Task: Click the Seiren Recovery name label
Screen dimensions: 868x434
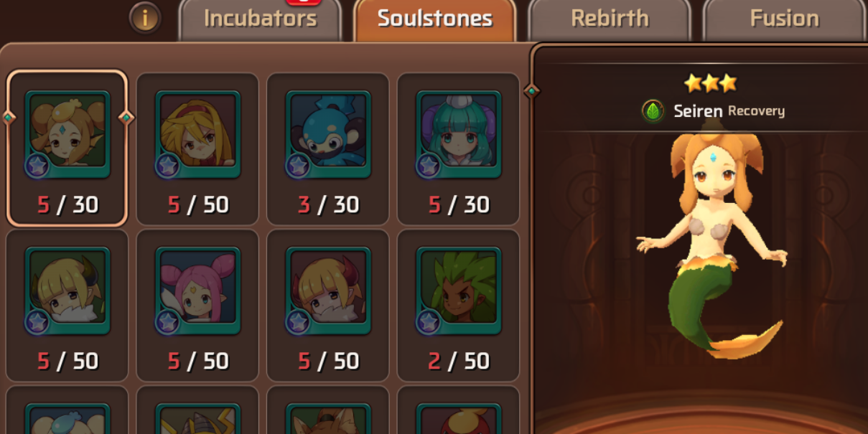Action: (x=729, y=111)
